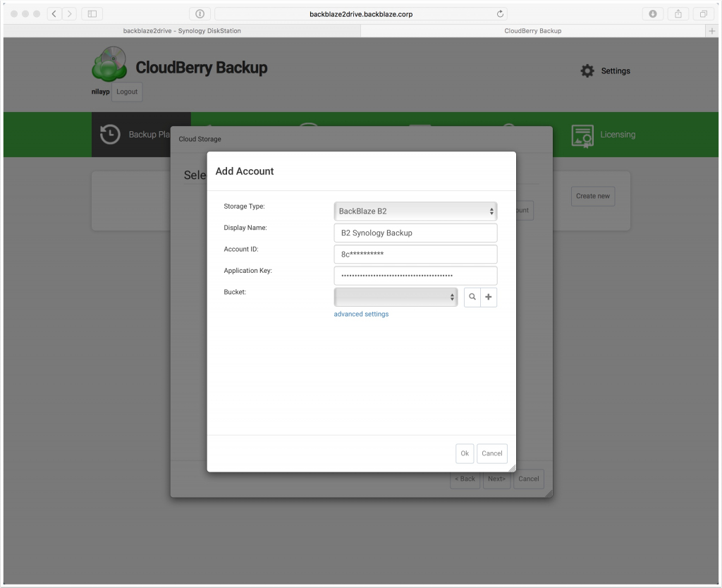Click the Logout button
The height and width of the screenshot is (588, 722).
click(127, 92)
